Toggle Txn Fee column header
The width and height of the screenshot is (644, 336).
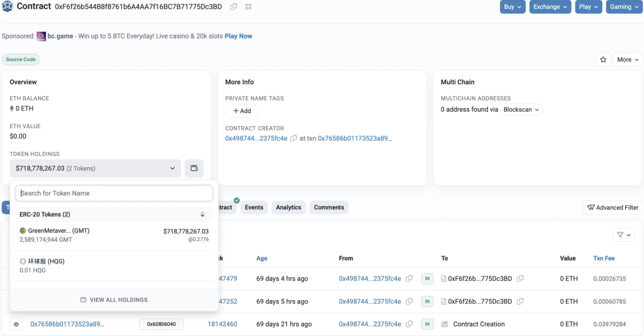click(x=604, y=259)
